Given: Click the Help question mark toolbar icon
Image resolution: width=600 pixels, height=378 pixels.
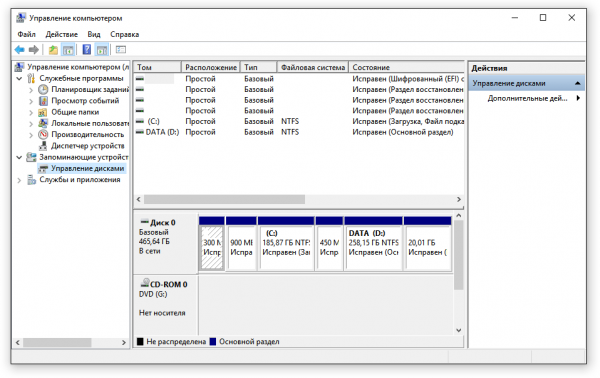Looking at the screenshot, I should click(x=87, y=49).
